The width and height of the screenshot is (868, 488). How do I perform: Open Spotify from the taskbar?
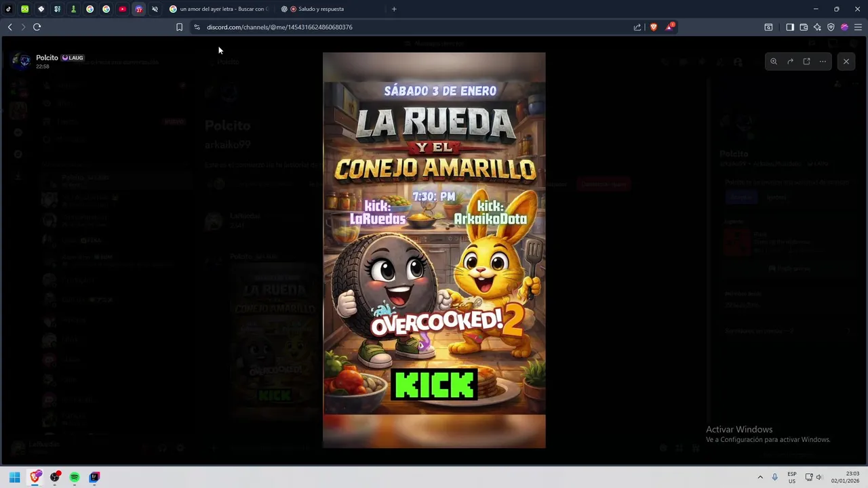(75, 477)
